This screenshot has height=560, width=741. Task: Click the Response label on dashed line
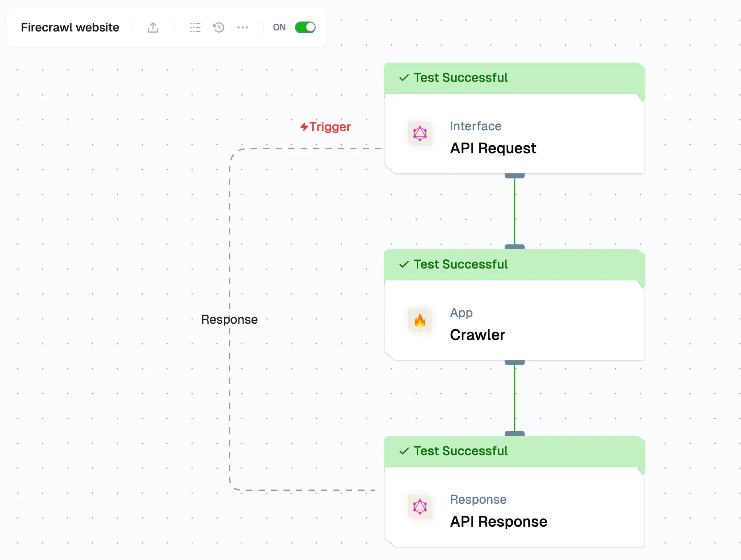click(229, 319)
